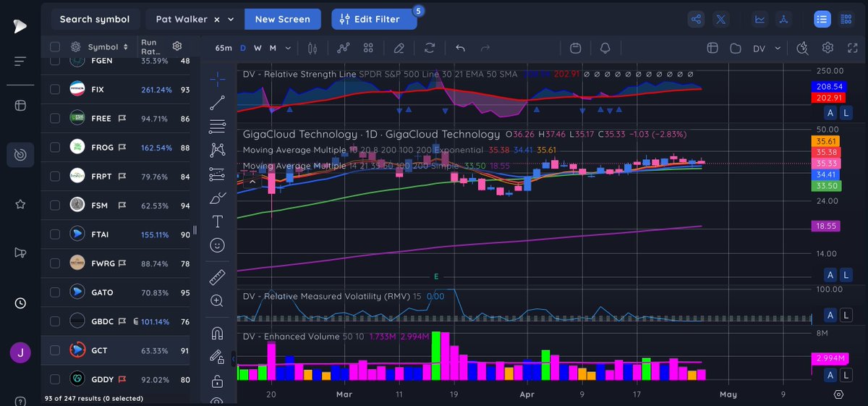Share to X (Twitter) icon

click(720, 20)
